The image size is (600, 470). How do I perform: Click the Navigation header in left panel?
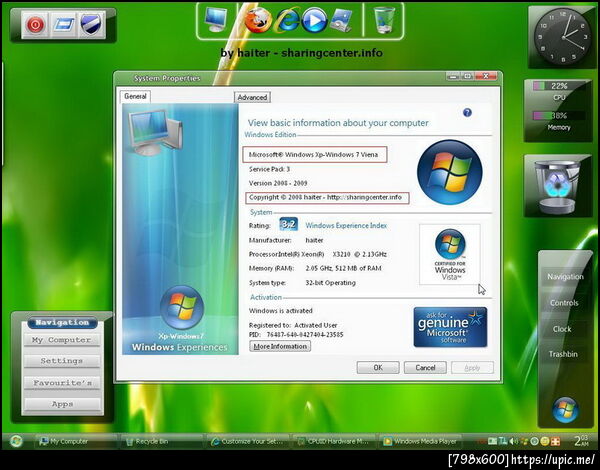62,323
